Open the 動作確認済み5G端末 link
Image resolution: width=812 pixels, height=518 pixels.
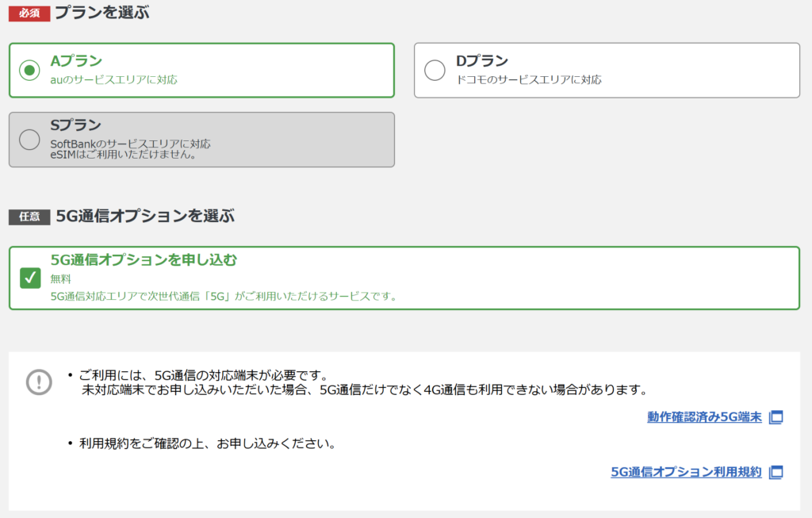(x=704, y=417)
